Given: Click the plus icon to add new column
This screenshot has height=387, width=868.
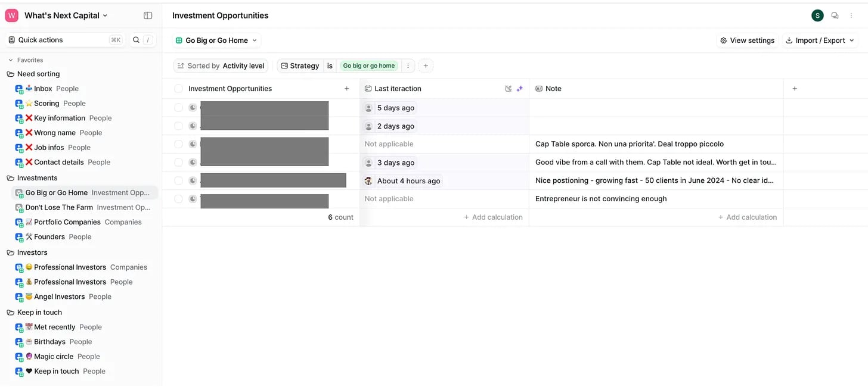Looking at the screenshot, I should point(794,89).
